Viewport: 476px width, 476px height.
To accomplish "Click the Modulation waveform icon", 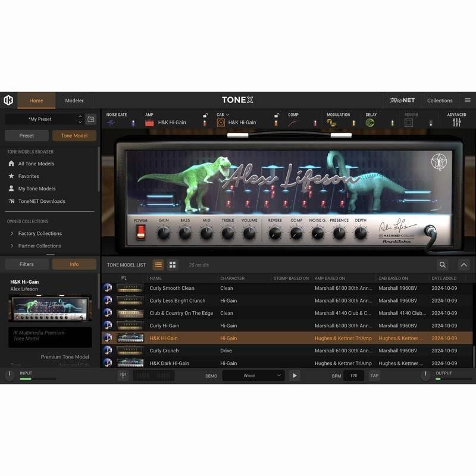I will pyautogui.click(x=331, y=123).
